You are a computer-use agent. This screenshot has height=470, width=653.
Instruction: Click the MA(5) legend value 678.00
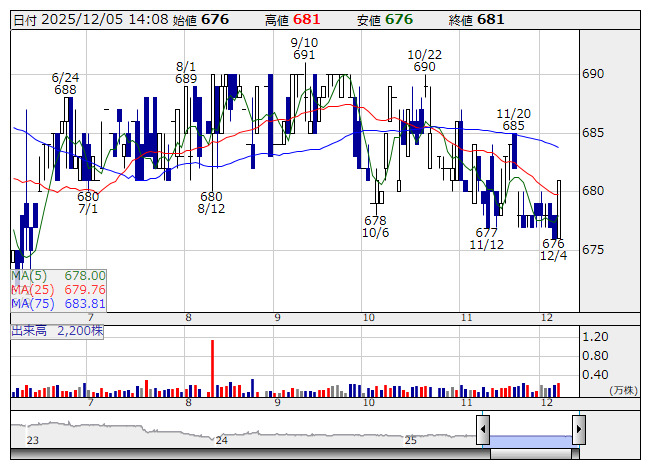[85, 276]
